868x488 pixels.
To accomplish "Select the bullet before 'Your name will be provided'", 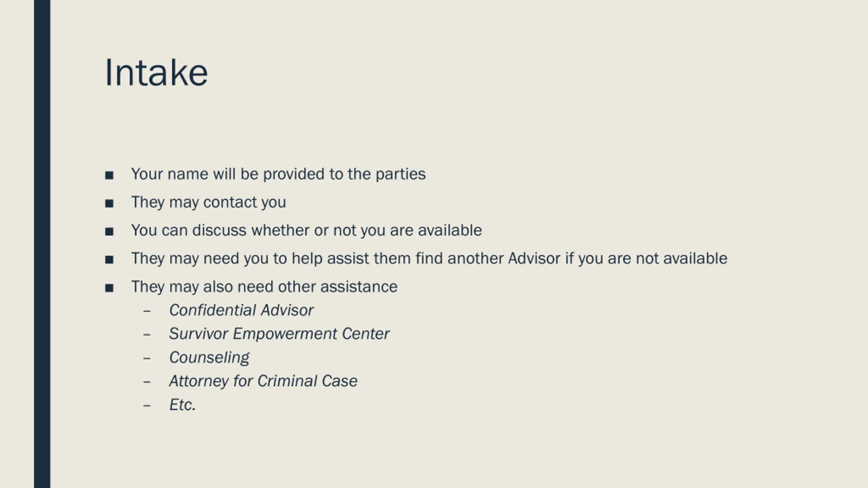I will [x=109, y=175].
